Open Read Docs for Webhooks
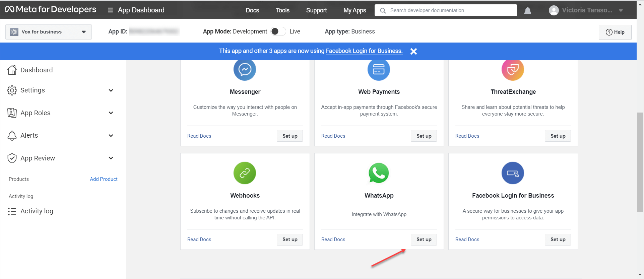This screenshot has height=279, width=644. coord(199,239)
